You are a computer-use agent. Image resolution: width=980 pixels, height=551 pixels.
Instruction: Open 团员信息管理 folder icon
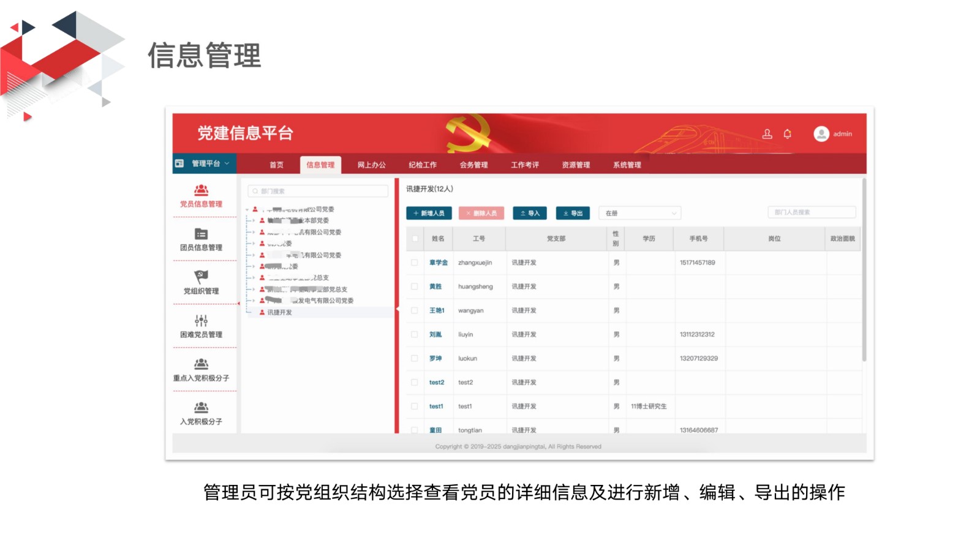tap(201, 234)
